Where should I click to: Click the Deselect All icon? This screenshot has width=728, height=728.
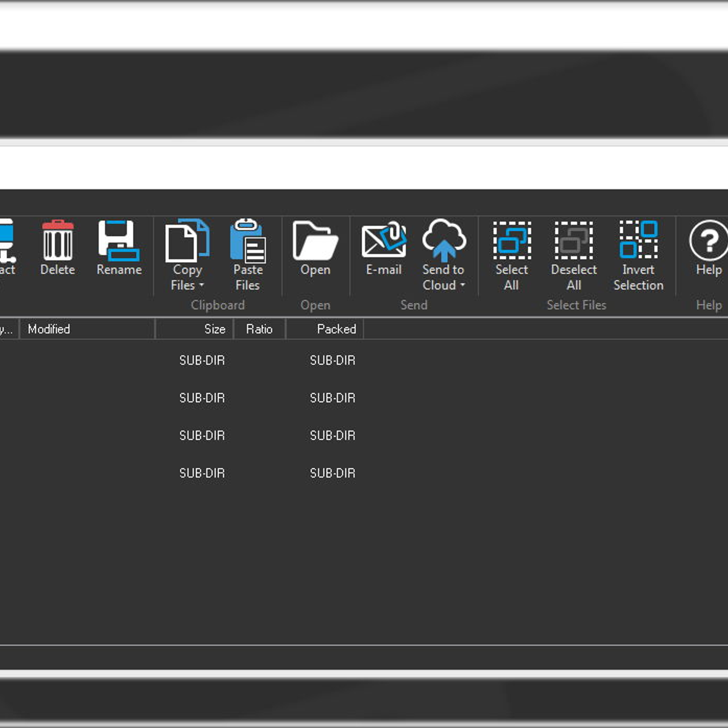[x=574, y=240]
